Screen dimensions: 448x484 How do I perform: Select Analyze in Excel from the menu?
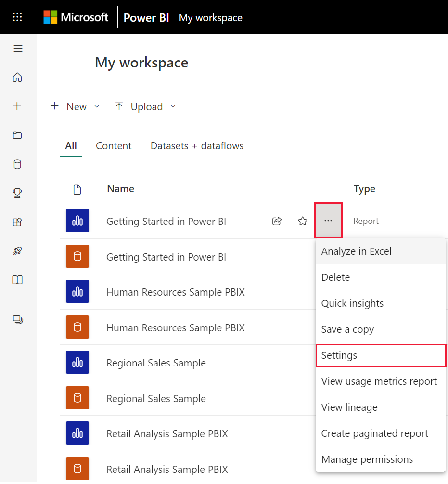[x=381, y=251]
